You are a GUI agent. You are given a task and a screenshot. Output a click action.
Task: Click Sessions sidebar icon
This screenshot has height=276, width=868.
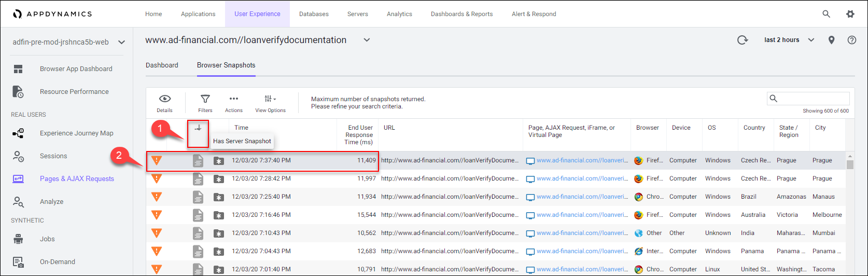pos(18,156)
